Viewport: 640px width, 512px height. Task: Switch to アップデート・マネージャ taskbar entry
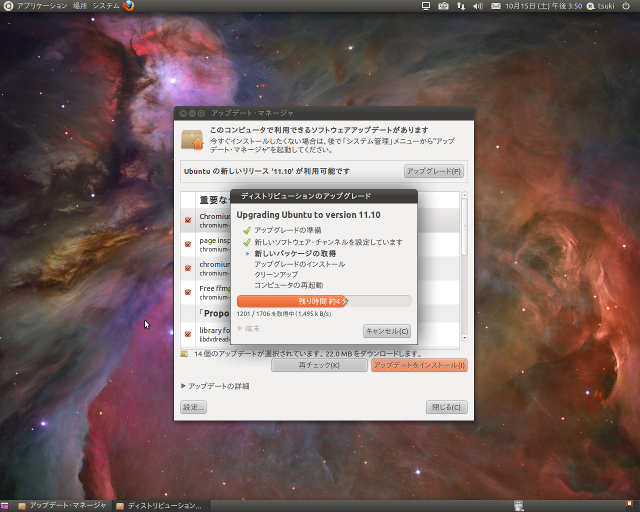click(62, 506)
